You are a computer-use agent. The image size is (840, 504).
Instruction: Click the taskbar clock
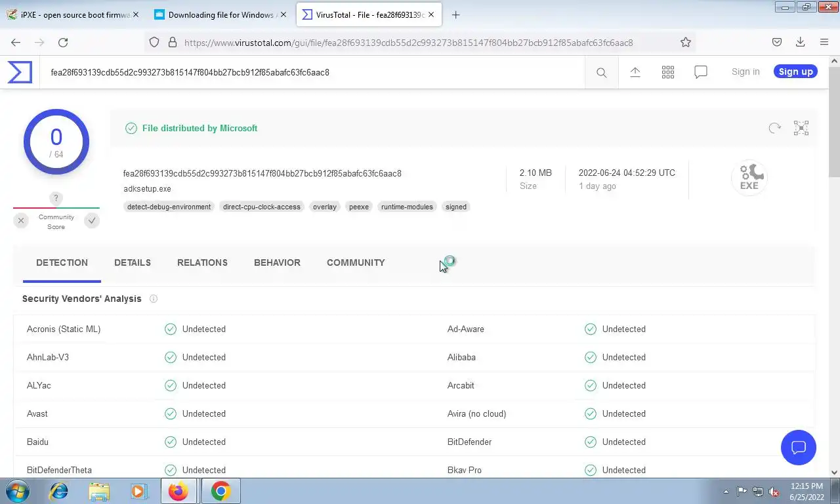click(x=807, y=492)
